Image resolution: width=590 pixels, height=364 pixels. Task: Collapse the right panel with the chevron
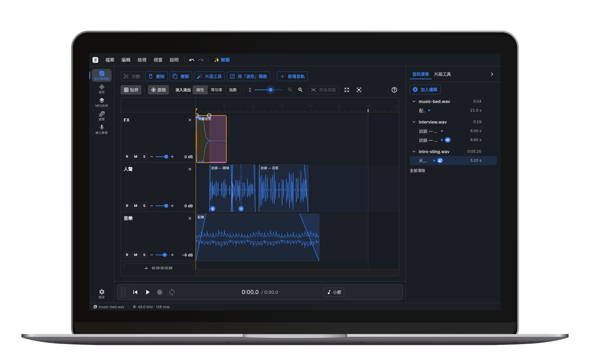click(492, 74)
